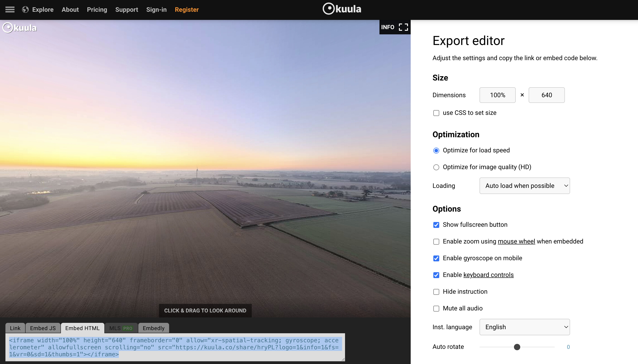Switch to the Embedly tab
This screenshot has width=638, height=364.
pos(154,328)
